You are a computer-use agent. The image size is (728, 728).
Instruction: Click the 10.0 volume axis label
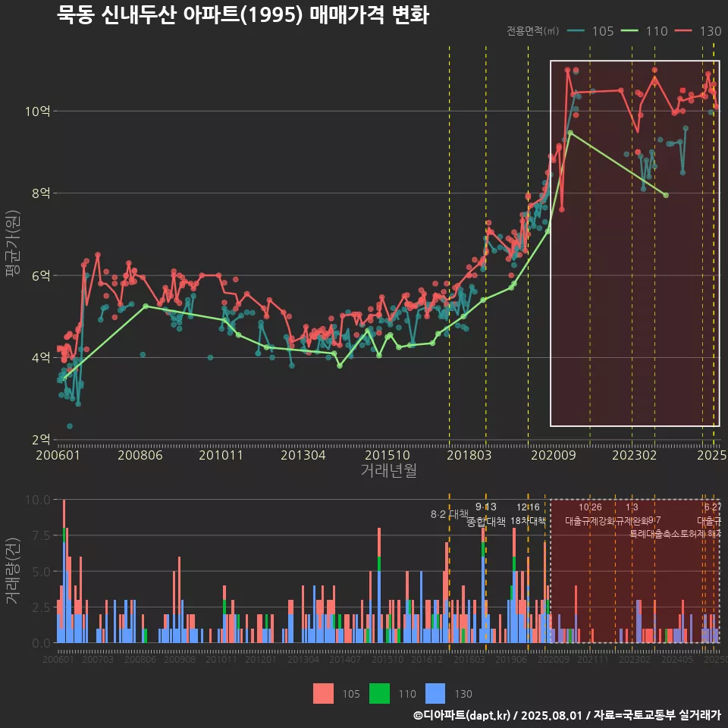38,500
